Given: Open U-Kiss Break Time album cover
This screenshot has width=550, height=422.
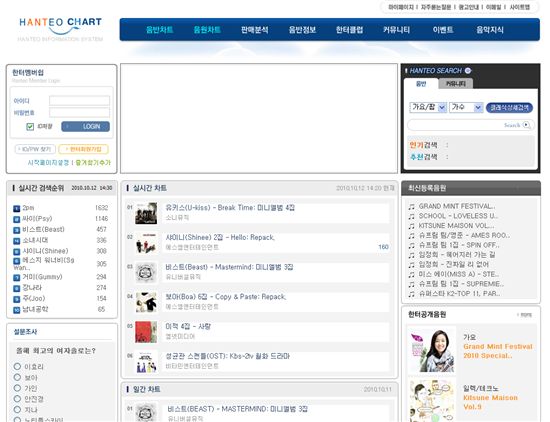Looking at the screenshot, I should click(x=146, y=213).
